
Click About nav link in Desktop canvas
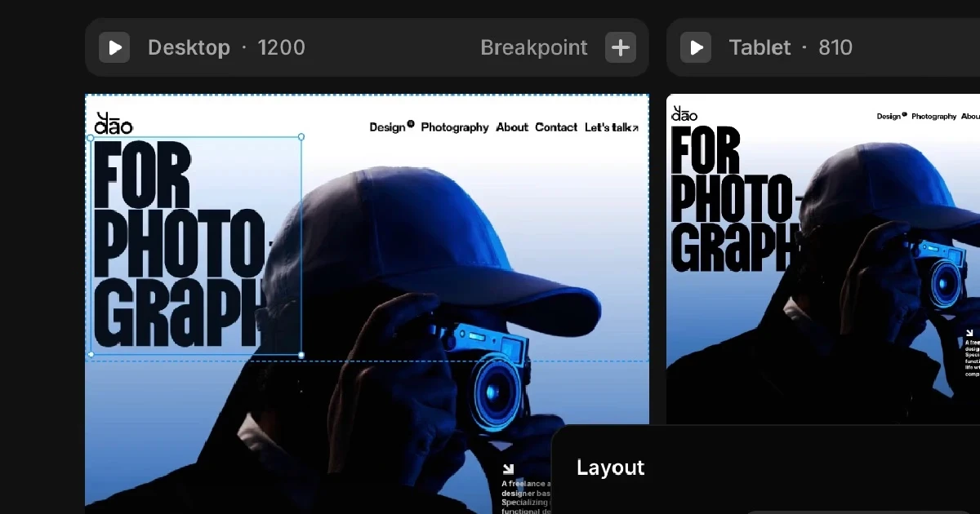pyautogui.click(x=512, y=127)
